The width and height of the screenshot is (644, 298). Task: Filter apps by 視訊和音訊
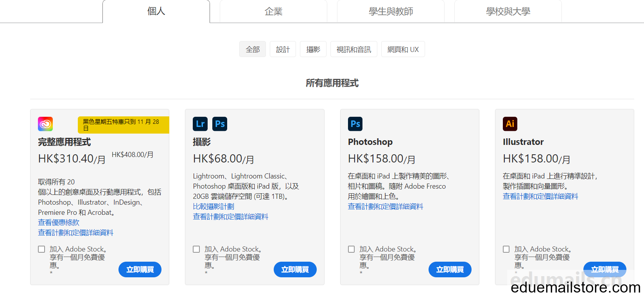[x=354, y=49]
